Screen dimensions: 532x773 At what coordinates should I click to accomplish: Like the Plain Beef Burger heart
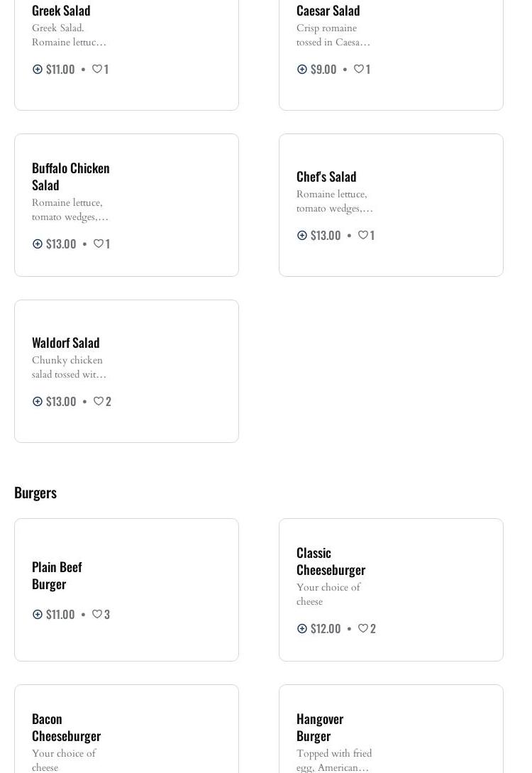(x=97, y=614)
